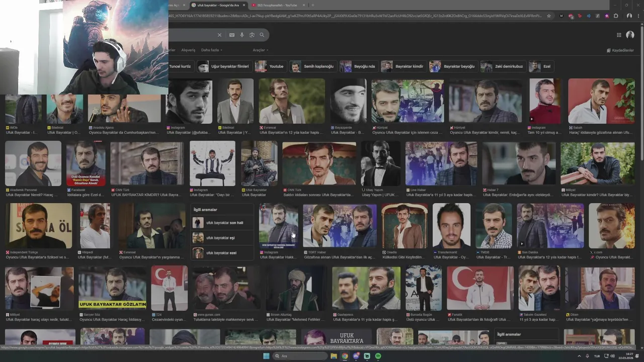Select the 'Bayraktar beyoğlu' chip

pos(453,66)
